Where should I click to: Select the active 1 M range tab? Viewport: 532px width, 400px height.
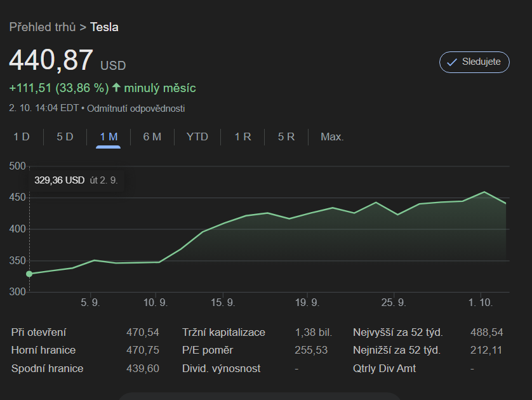[109, 137]
